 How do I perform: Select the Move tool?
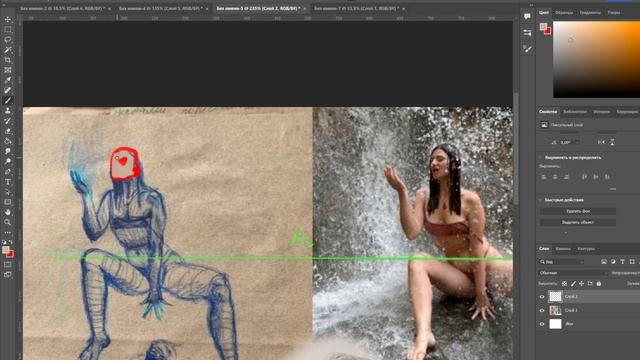pyautogui.click(x=8, y=19)
